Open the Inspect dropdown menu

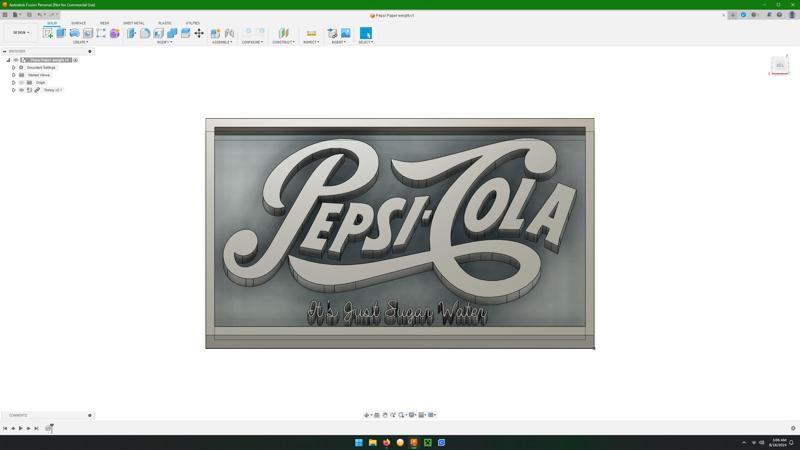point(311,42)
